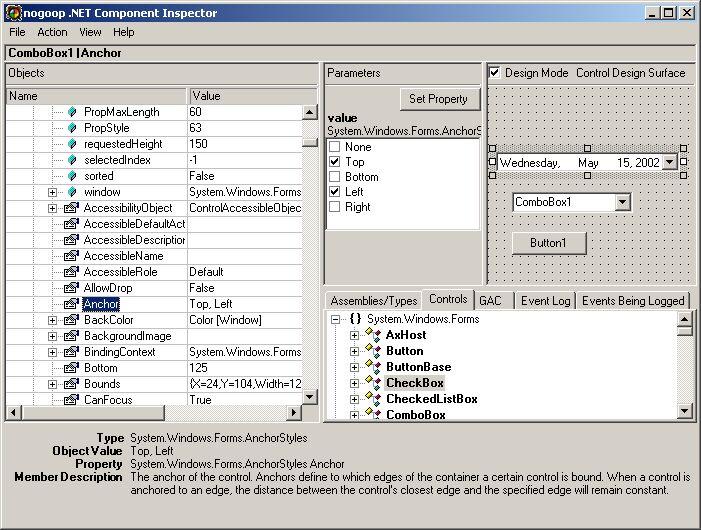
Task: Expand the BindingContext property node
Action: 52,352
